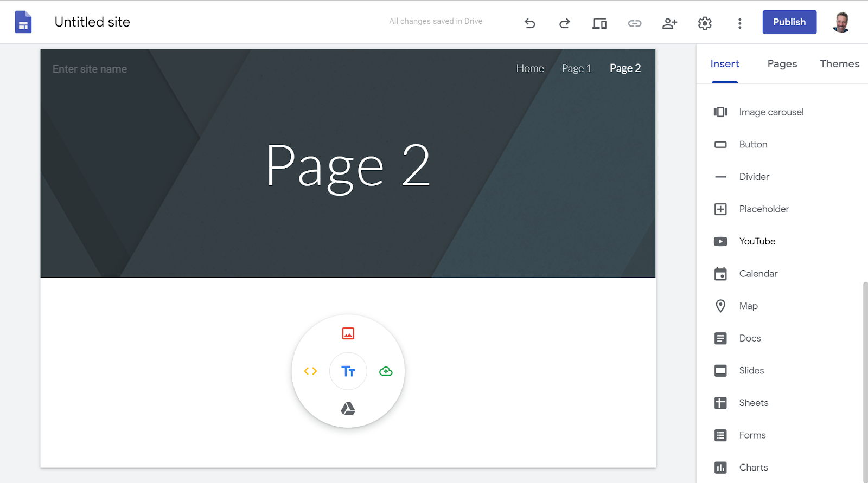Click the Sheets icon in sidebar

[720, 403]
